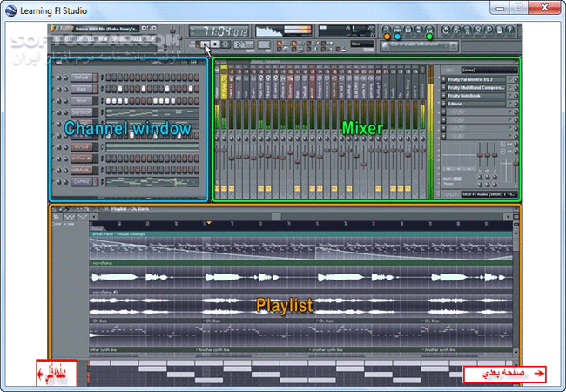Open the browser view shortcut icon
This screenshot has width=566, height=392.
pos(419,30)
